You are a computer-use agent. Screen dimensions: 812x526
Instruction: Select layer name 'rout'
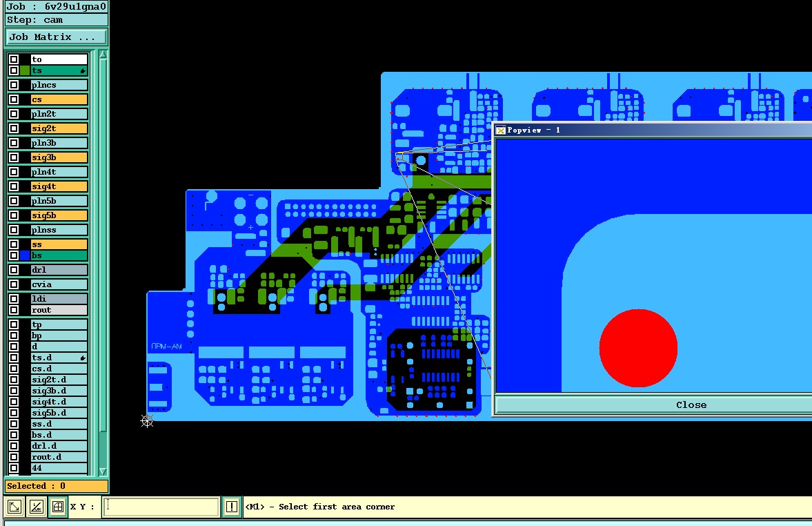(59, 310)
